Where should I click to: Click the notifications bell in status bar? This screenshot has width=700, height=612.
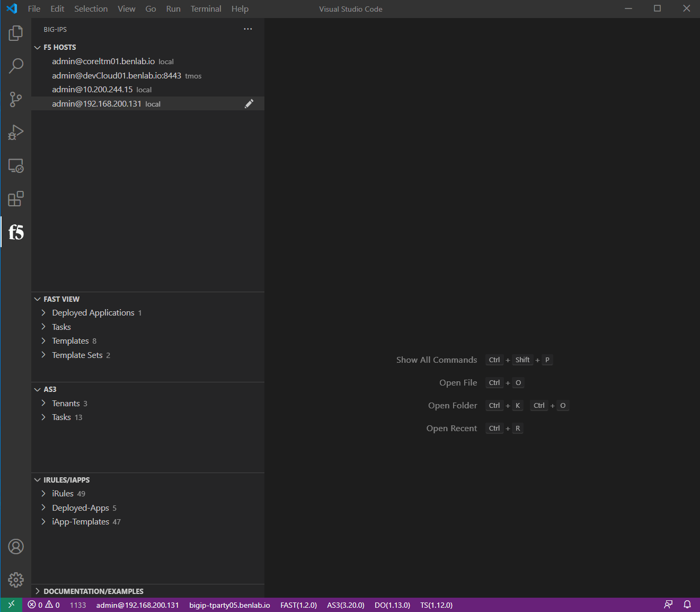click(687, 605)
